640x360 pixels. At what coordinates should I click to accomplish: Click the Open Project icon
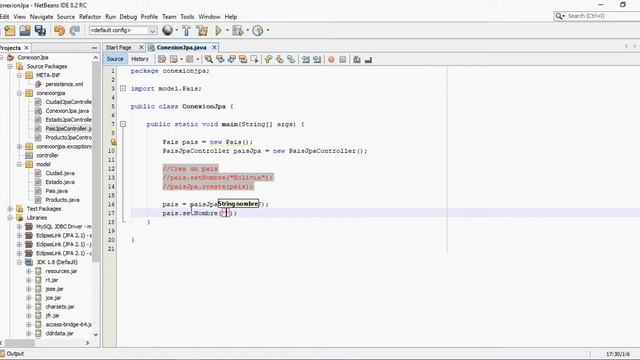click(x=25, y=30)
